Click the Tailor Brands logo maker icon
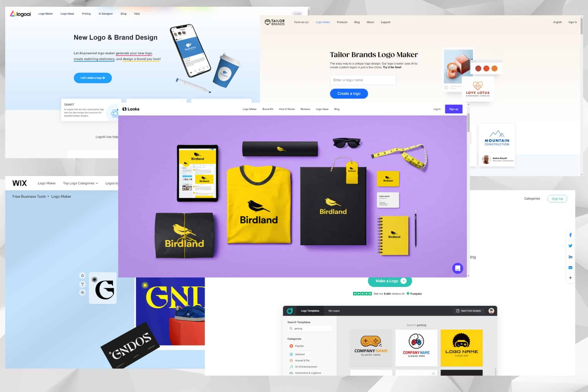This screenshot has width=588, height=392. click(x=268, y=22)
